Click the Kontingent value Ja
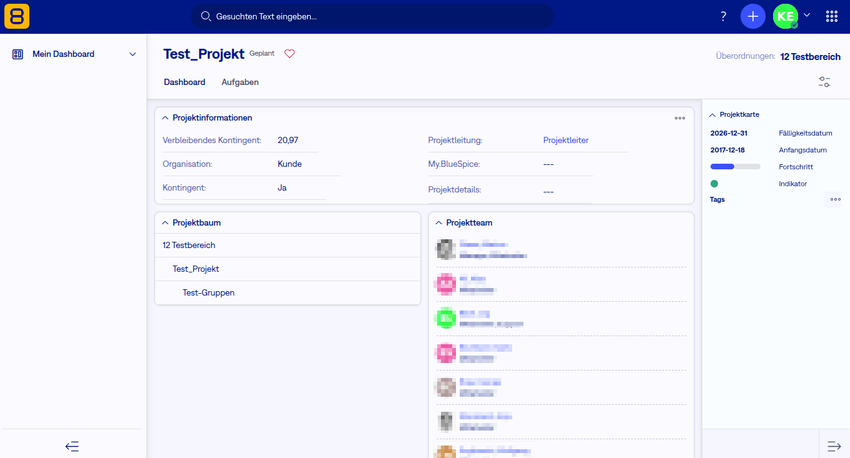Image resolution: width=850 pixels, height=458 pixels. tap(282, 188)
